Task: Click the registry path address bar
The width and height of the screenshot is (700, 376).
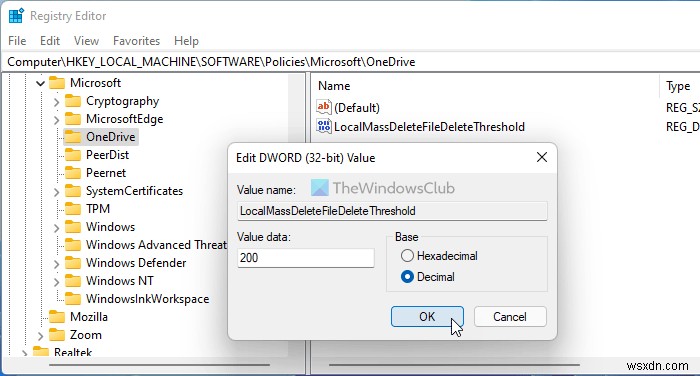Action: 350,62
